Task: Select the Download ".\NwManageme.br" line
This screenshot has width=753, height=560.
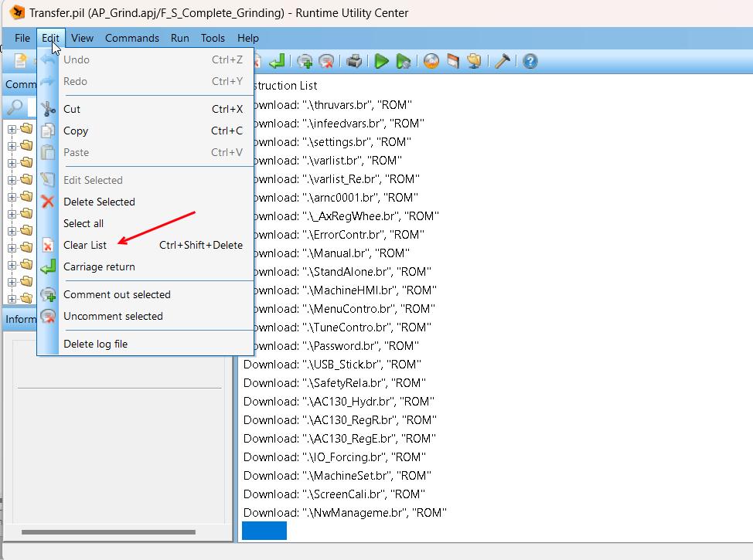Action: (345, 512)
